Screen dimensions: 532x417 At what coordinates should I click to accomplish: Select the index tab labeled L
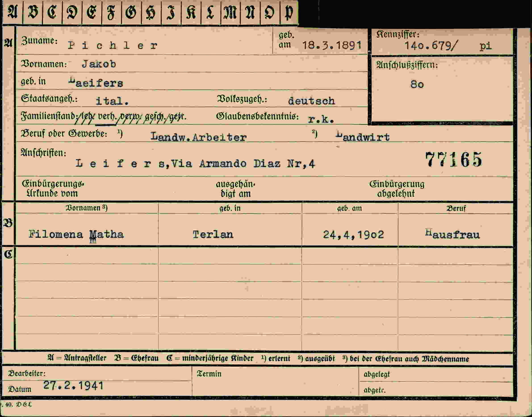click(211, 12)
